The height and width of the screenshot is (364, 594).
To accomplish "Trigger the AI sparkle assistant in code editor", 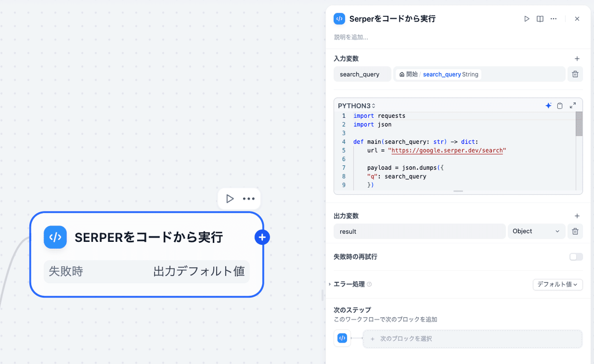I will (x=548, y=105).
